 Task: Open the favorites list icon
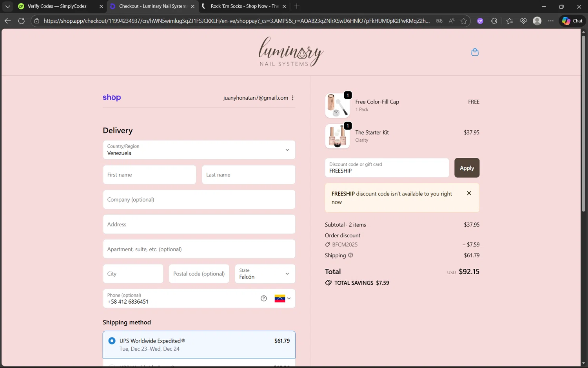510,21
